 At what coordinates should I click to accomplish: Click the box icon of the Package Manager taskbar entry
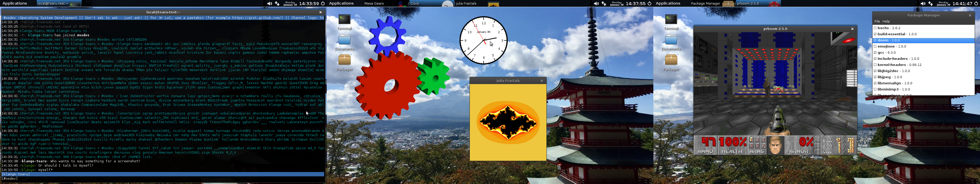click(x=728, y=4)
